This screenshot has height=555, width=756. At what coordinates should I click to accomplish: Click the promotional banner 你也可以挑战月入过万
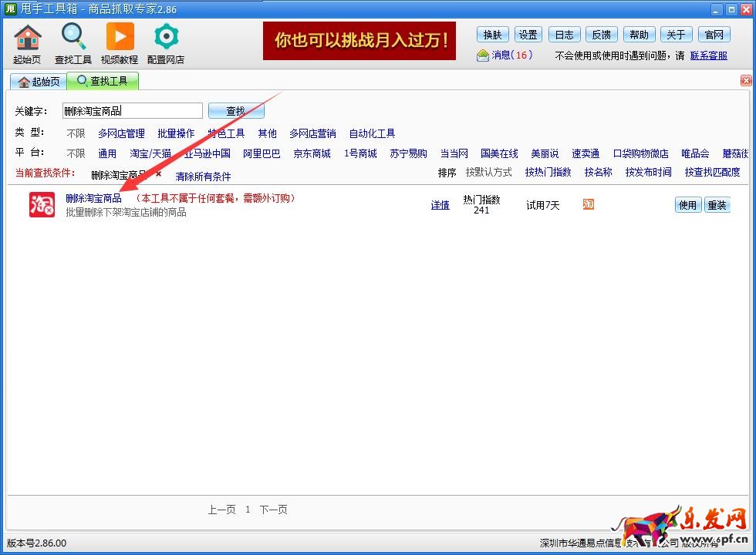click(359, 41)
